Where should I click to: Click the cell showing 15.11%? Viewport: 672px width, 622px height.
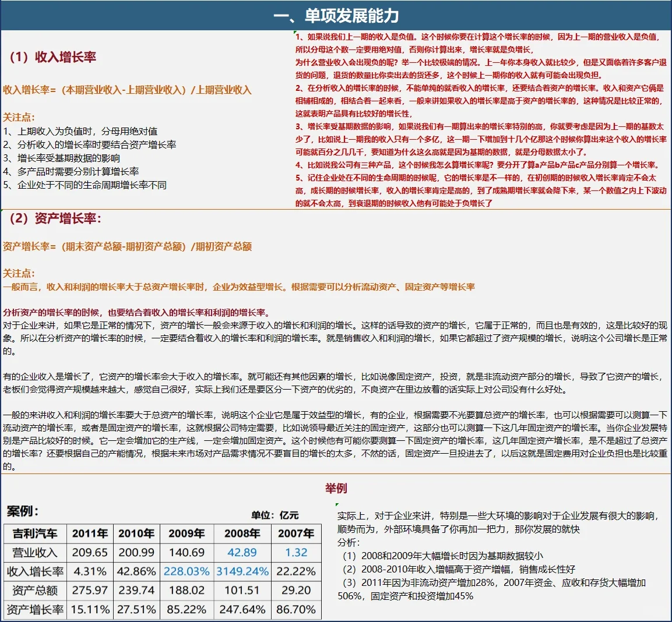click(x=90, y=609)
